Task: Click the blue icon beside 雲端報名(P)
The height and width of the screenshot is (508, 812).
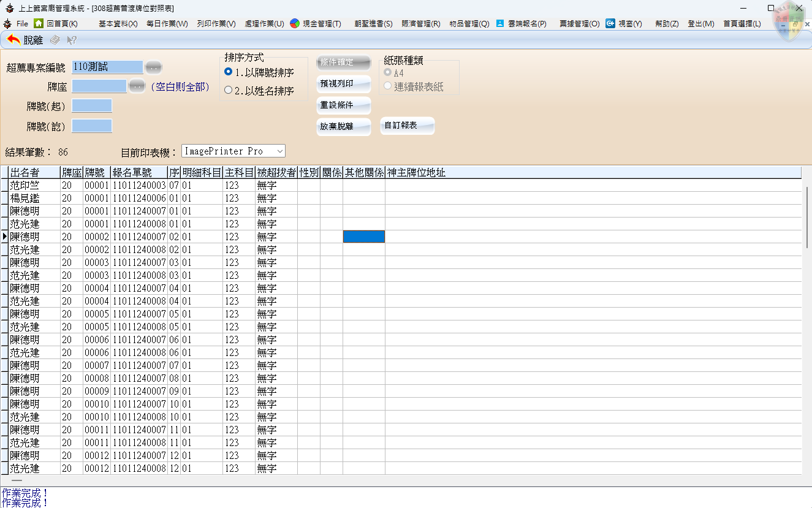Action: [500, 23]
